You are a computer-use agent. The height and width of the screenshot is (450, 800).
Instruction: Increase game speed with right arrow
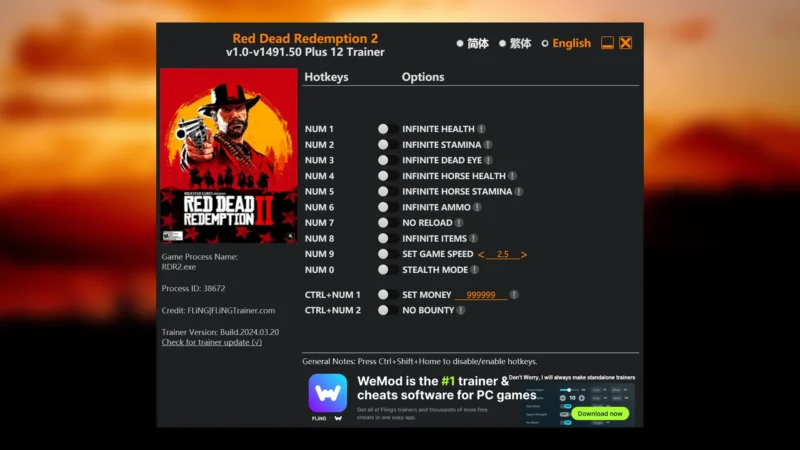coord(523,254)
